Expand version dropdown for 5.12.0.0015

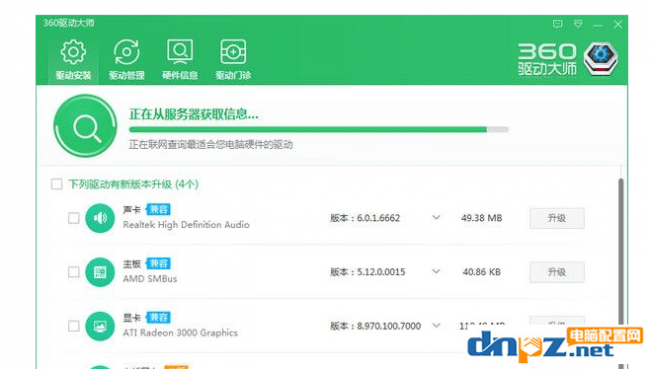tap(436, 271)
